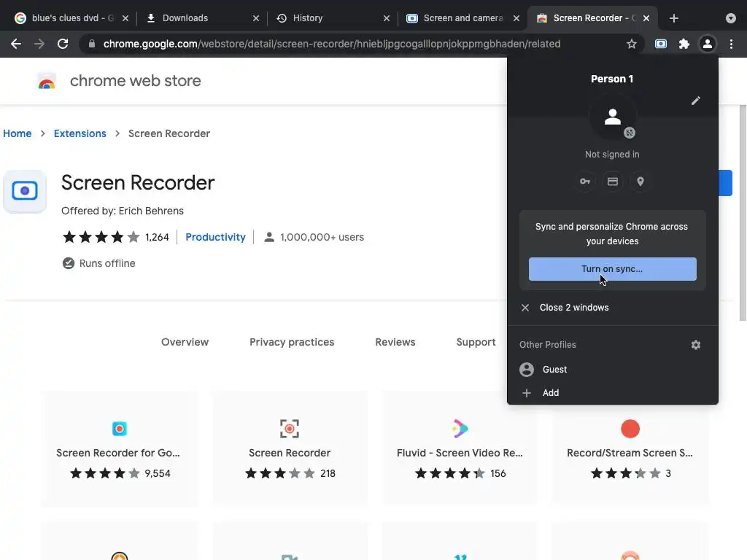Viewport: 747px width, 560px height.
Task: Open the Support tab
Action: pos(476,342)
